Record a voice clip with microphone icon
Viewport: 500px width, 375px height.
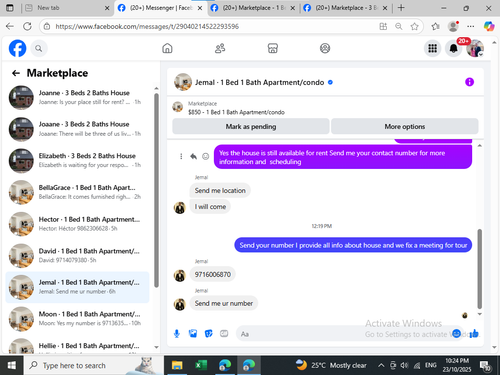177,334
